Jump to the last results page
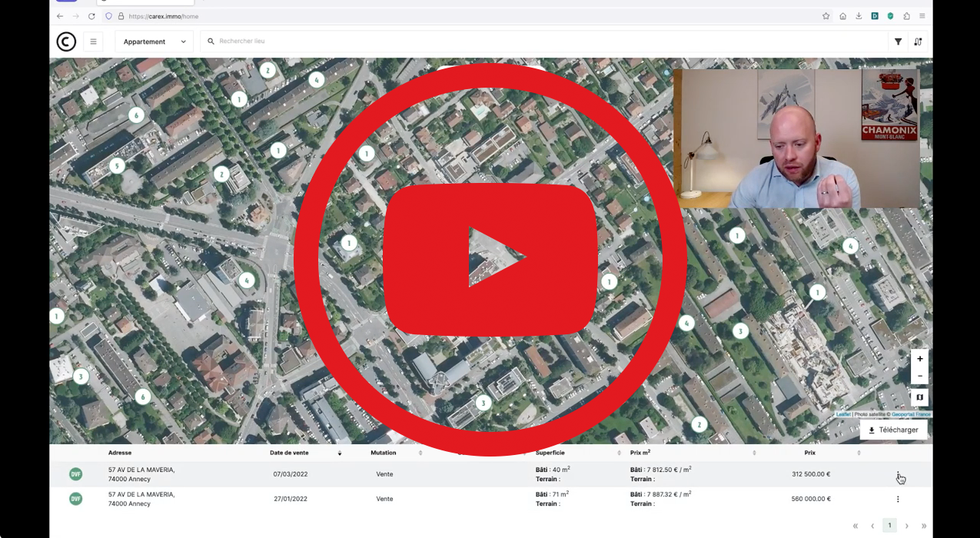The image size is (980, 538). pos(924,526)
